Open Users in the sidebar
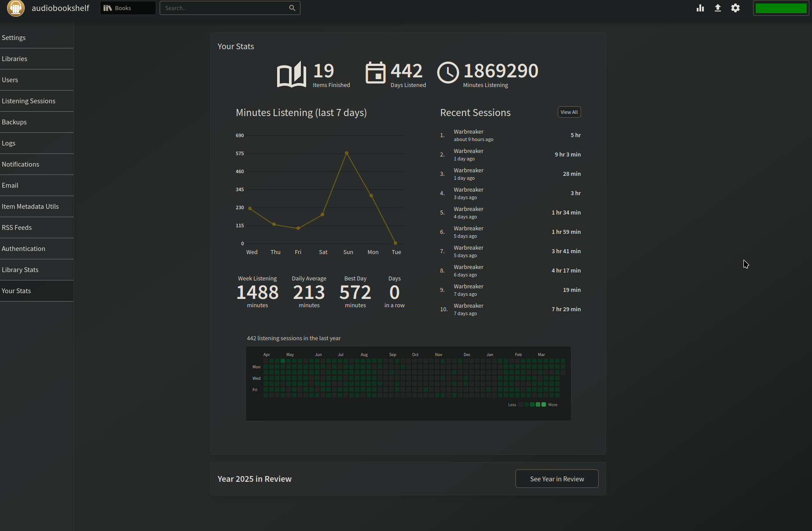 [x=37, y=80]
